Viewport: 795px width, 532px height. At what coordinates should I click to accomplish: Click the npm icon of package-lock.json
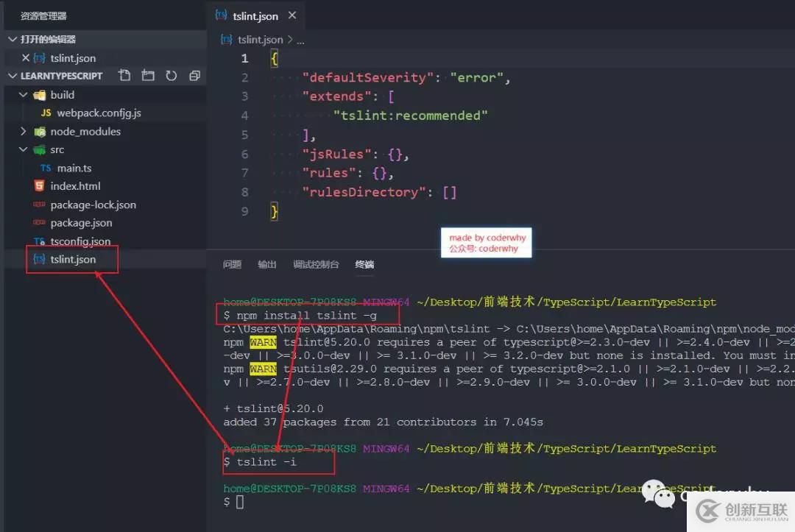coord(39,205)
